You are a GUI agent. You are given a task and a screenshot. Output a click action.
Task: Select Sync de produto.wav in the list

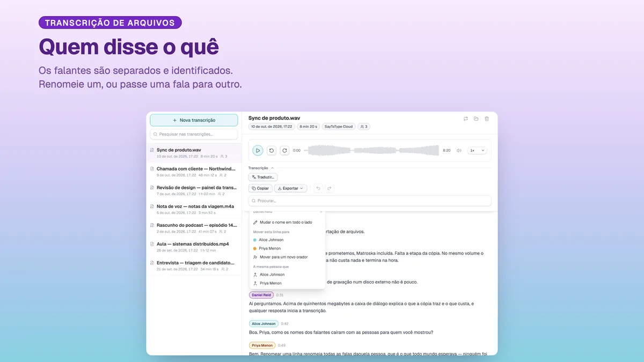[x=194, y=153]
